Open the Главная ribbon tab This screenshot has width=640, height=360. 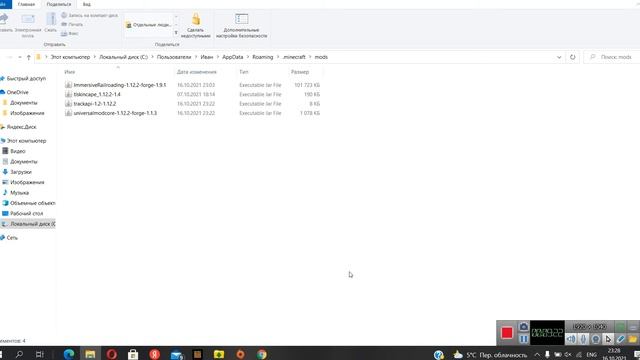click(x=26, y=4)
